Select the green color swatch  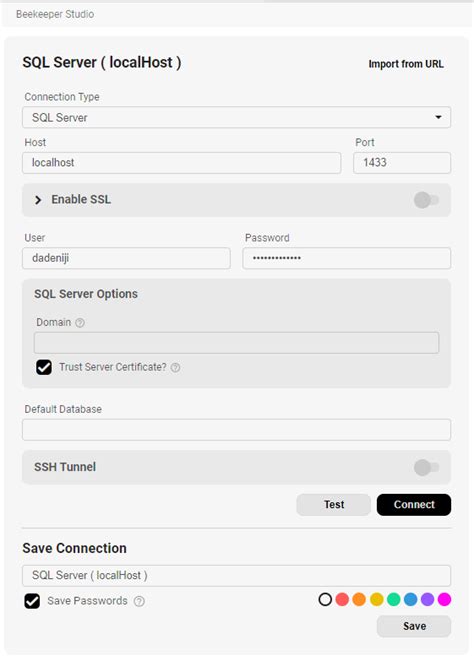click(393, 599)
